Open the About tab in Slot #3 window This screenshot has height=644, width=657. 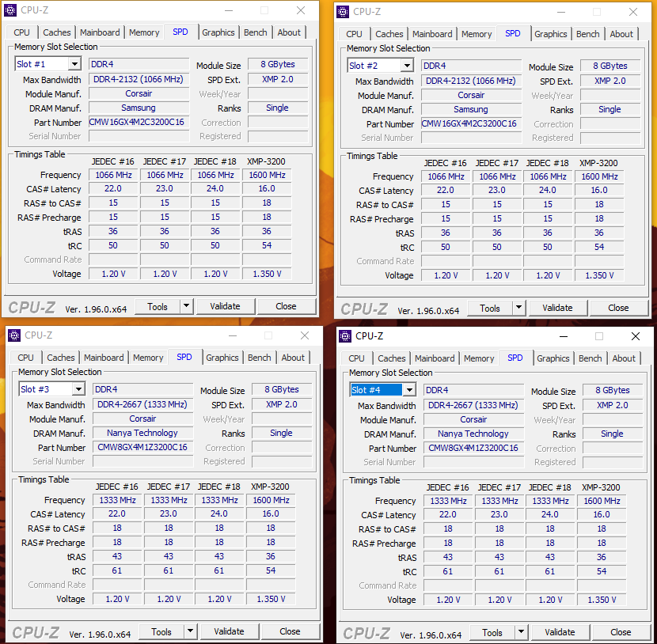[293, 358]
